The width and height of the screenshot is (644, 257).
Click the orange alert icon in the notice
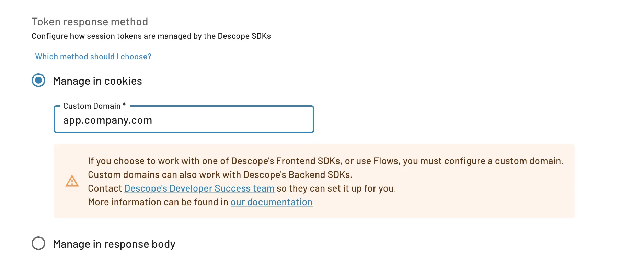pos(72,181)
